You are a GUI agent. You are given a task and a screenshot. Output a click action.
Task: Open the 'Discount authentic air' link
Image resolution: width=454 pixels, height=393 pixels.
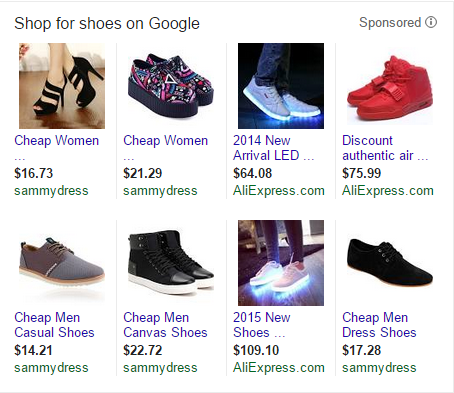(x=385, y=148)
